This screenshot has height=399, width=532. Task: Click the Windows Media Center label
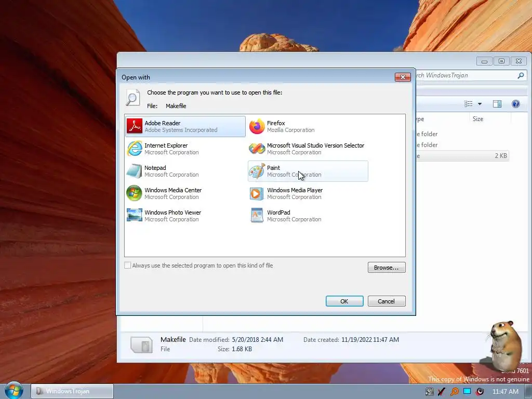pos(173,190)
